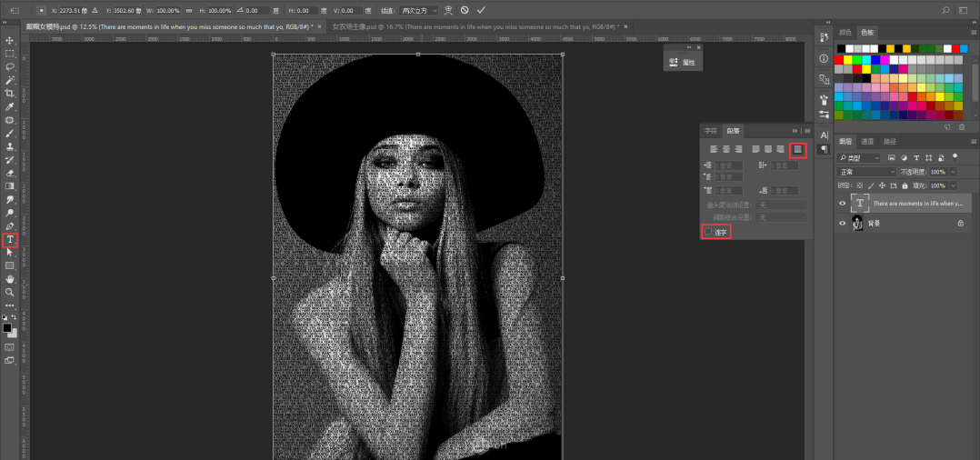Hide the text layer via eye icon
980x460 pixels.
click(x=842, y=204)
